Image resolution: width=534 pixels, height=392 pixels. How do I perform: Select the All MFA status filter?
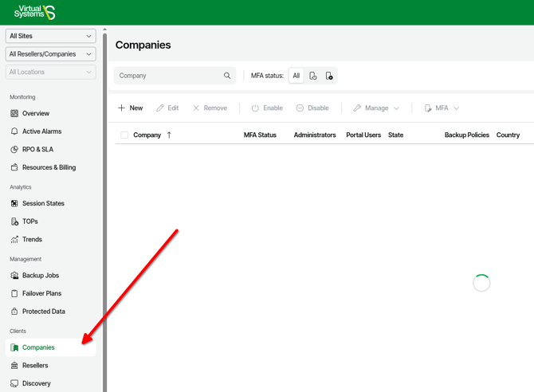pos(296,76)
